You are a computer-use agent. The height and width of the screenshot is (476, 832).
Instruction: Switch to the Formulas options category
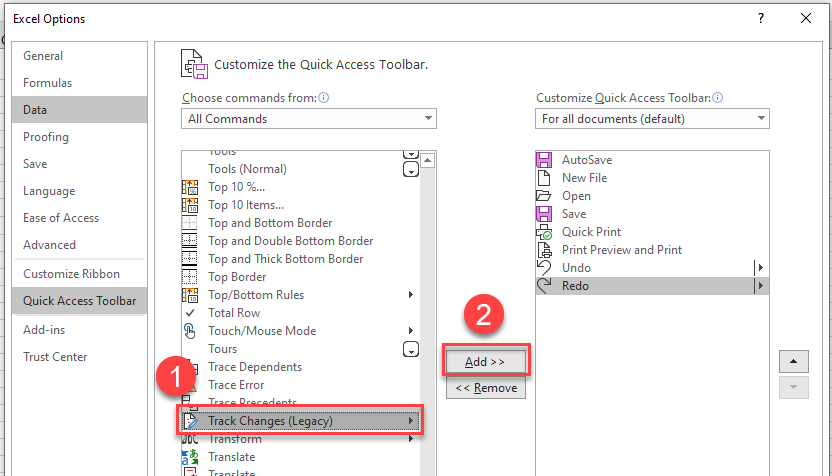click(48, 83)
